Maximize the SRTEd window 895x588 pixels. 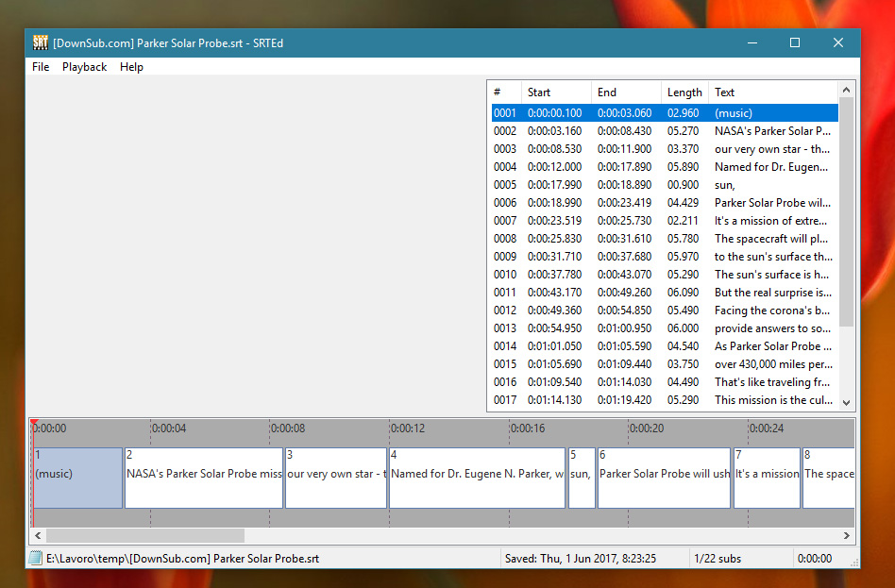pos(795,42)
